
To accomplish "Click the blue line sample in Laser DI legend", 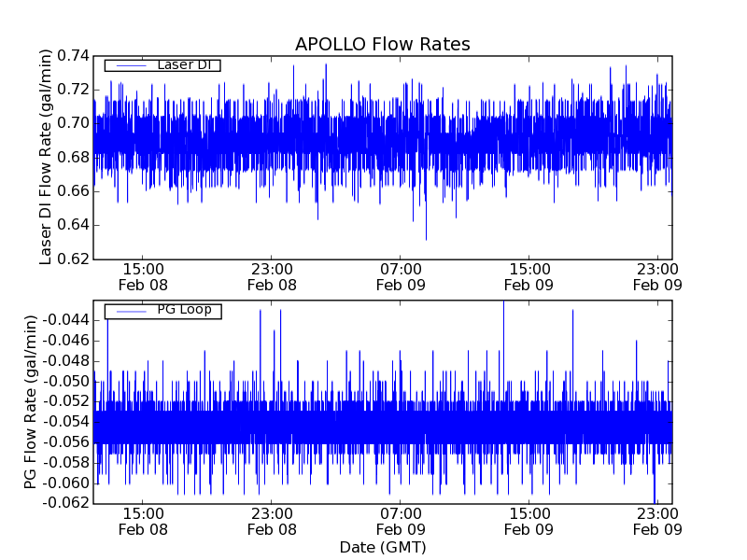I will [129, 65].
